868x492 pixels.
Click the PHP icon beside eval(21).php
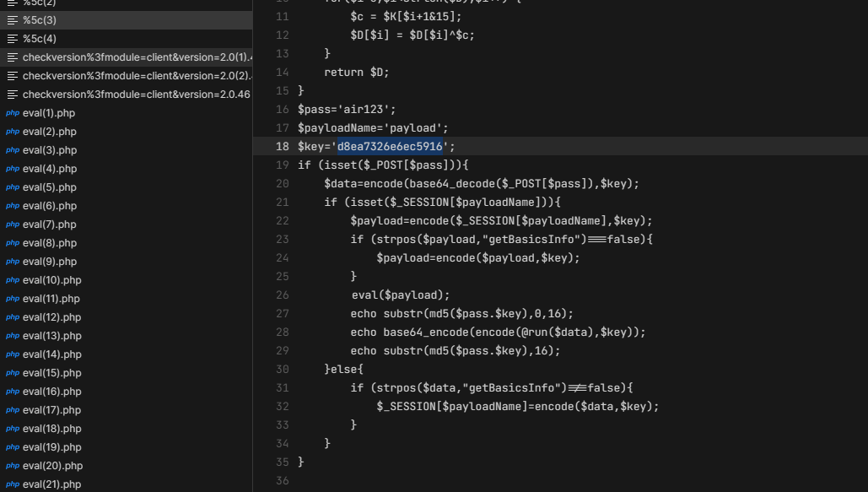12,484
